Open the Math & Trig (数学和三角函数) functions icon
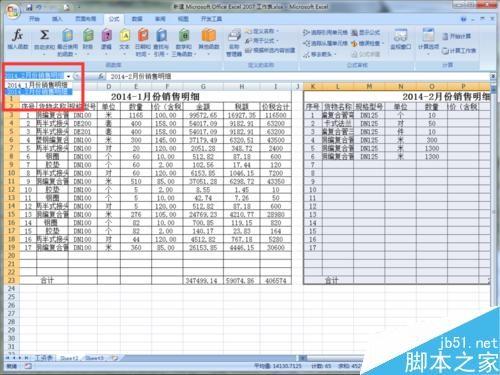This screenshot has height=375, width=500. (x=183, y=35)
